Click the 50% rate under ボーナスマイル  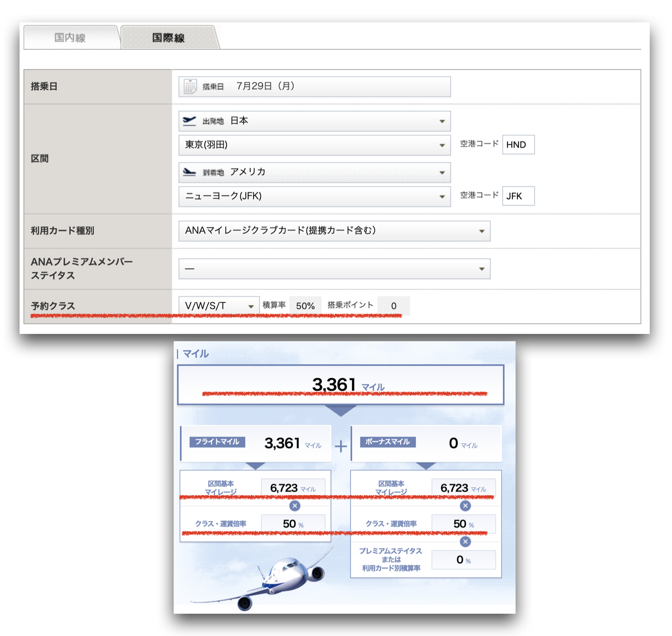point(463,524)
